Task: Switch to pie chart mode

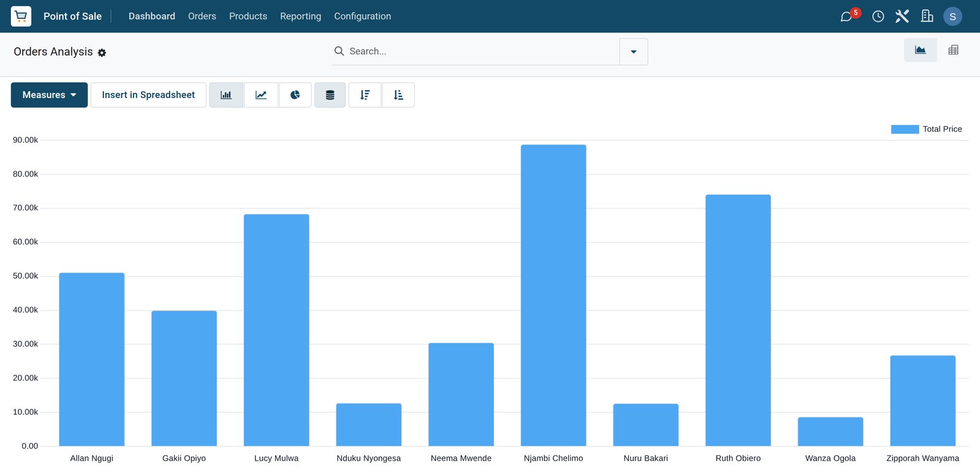Action: [295, 95]
